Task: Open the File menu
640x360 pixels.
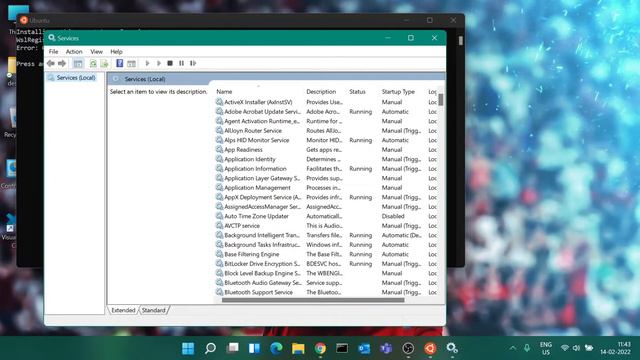Action: pos(53,51)
